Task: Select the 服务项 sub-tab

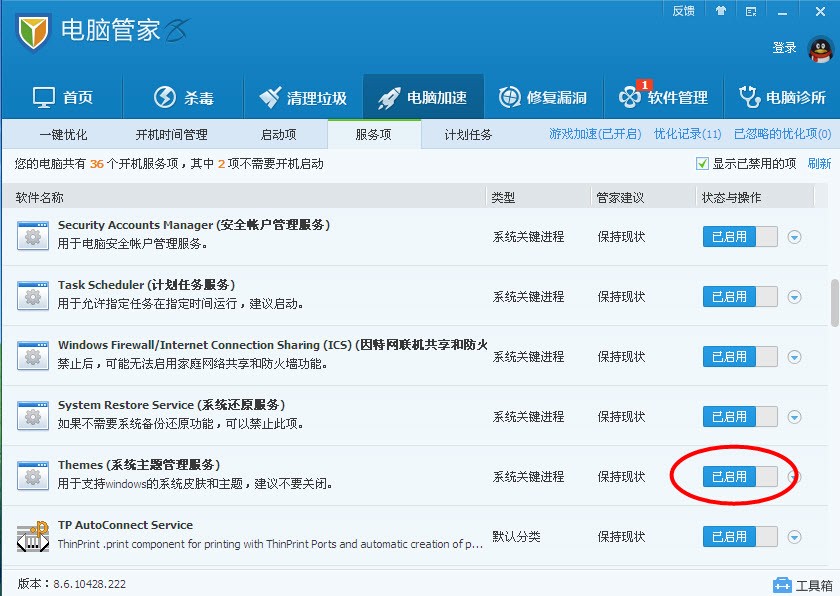Action: (x=374, y=134)
